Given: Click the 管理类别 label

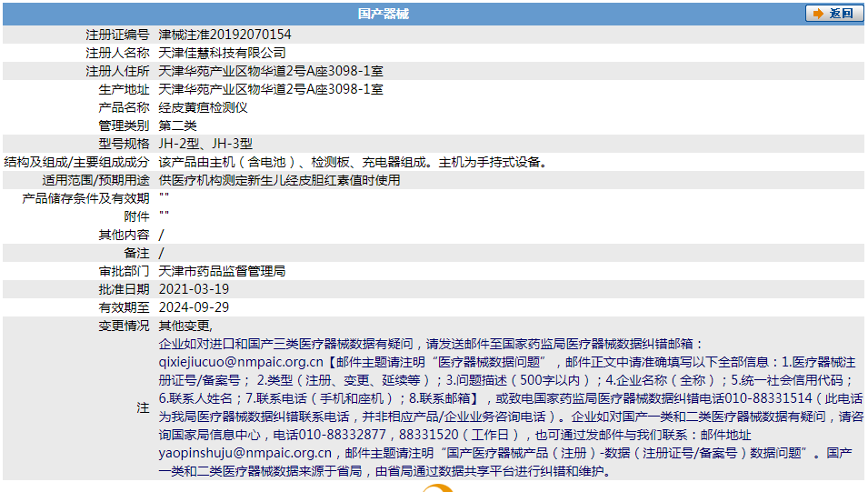Looking at the screenshot, I should [124, 126].
